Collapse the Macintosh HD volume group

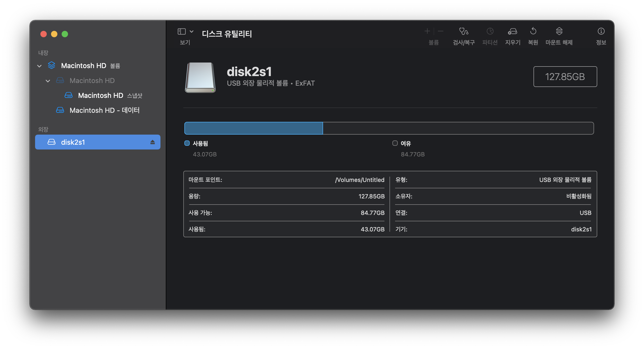39,66
